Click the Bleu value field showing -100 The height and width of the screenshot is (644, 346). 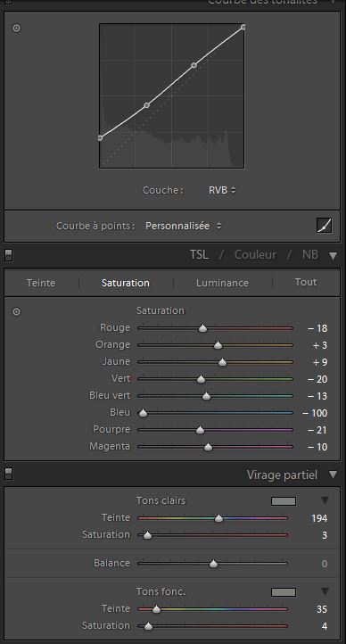(x=315, y=414)
